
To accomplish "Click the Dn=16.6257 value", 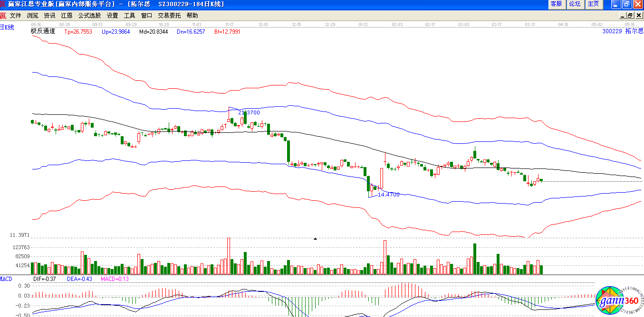I will coord(191,32).
